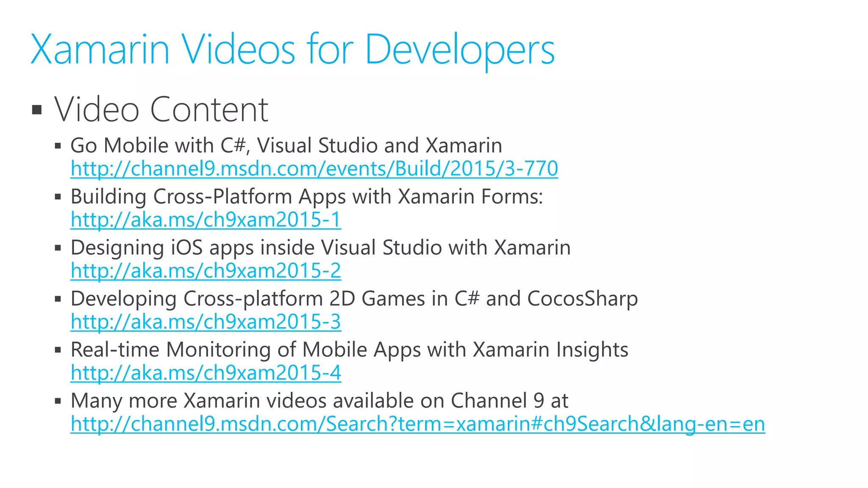Follow the aka.ms/ch9xam2015-2 hyperlink
The height and width of the screenshot is (488, 868).
(206, 270)
